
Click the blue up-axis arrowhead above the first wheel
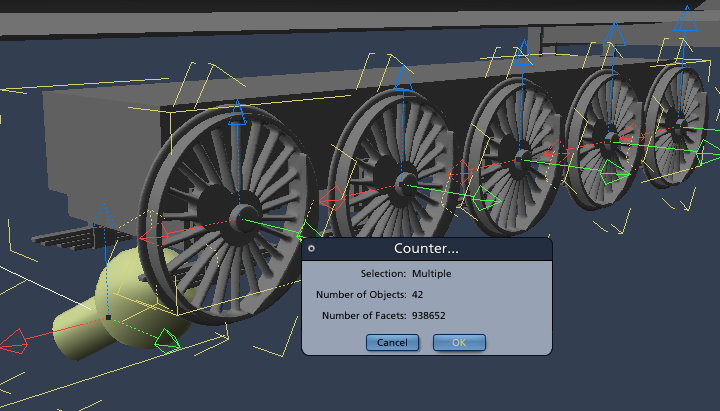(x=237, y=113)
